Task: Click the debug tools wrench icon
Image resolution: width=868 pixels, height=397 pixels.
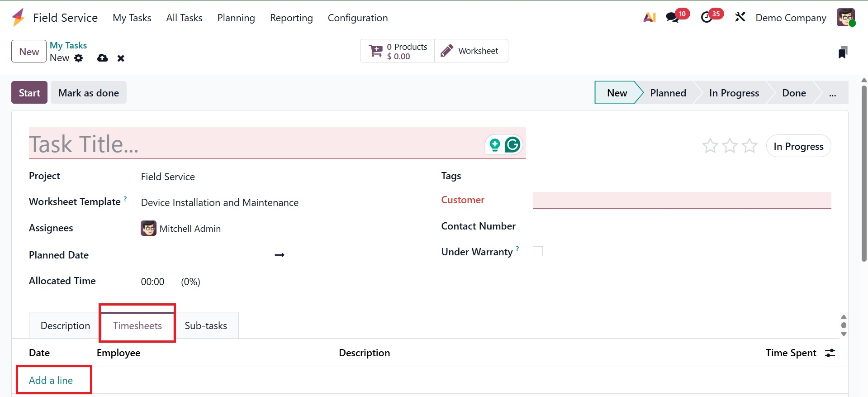Action: (740, 18)
